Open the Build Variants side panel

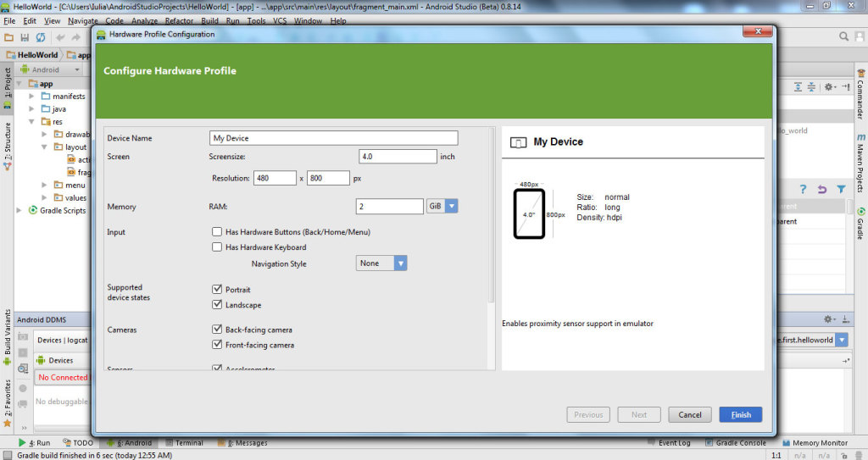7,336
